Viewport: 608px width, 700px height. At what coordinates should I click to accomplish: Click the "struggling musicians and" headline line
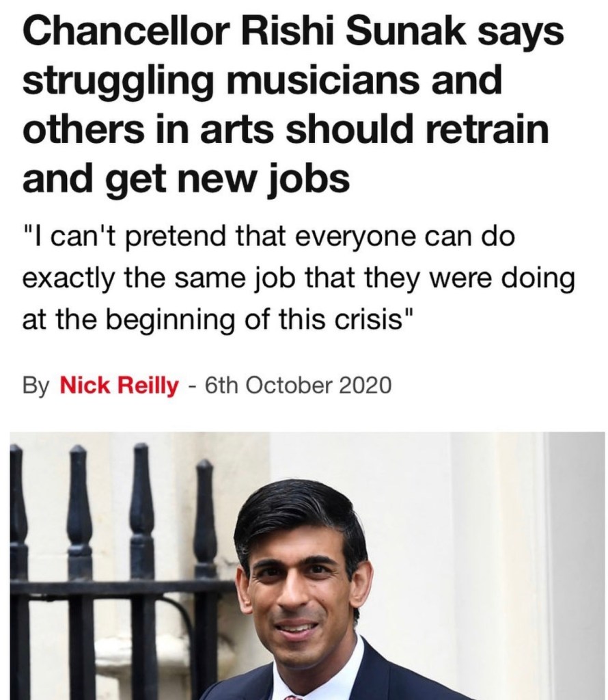tap(262, 83)
